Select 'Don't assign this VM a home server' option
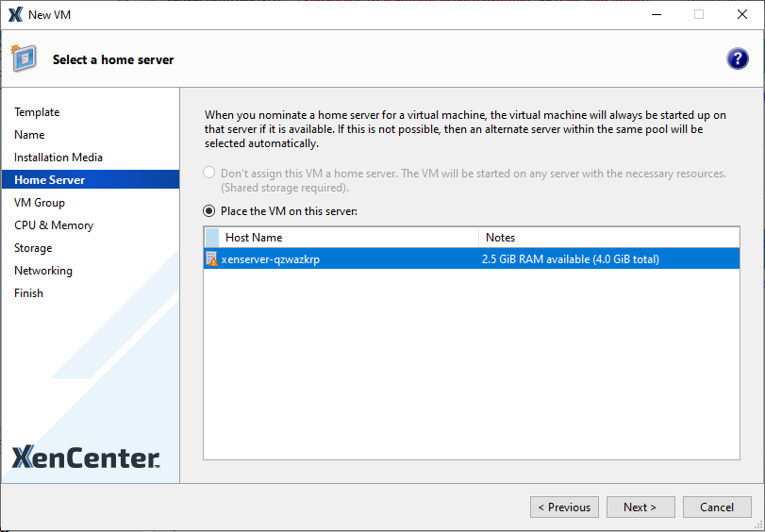 [208, 173]
